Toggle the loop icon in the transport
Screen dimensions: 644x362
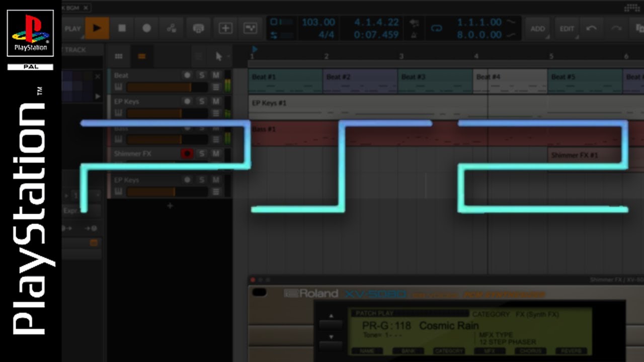(437, 29)
